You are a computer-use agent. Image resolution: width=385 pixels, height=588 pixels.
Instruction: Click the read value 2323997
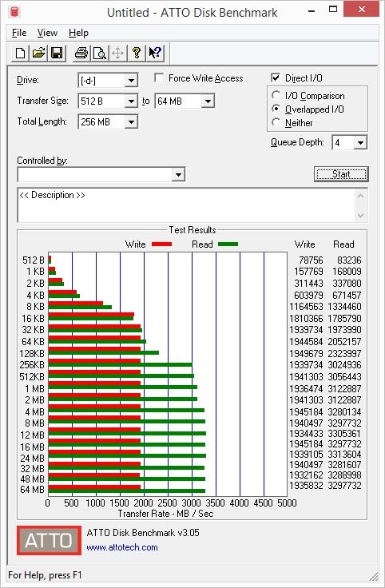coord(344,354)
